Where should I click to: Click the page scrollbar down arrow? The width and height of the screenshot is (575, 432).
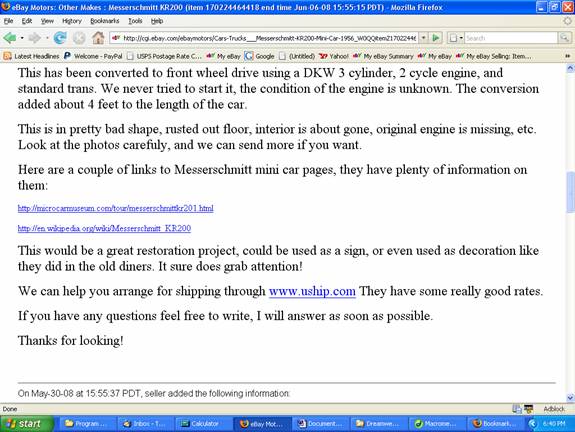tap(570, 398)
